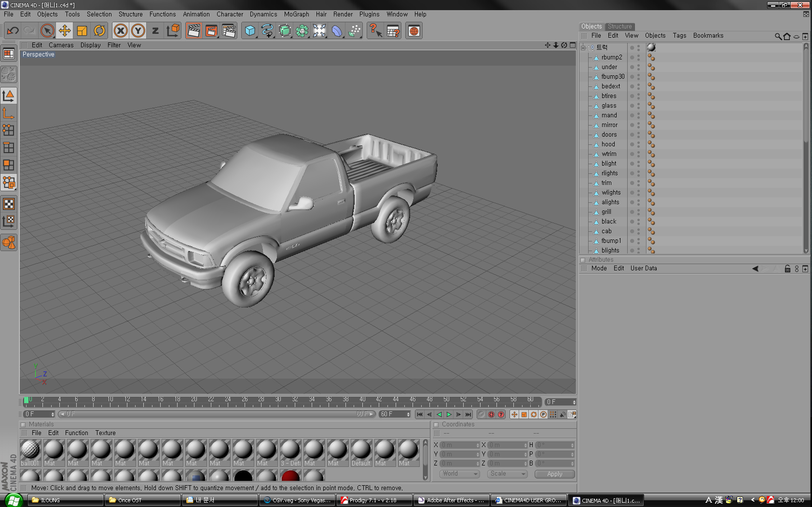The width and height of the screenshot is (812, 507).
Task: Activate the Rotate tool
Action: (x=99, y=31)
